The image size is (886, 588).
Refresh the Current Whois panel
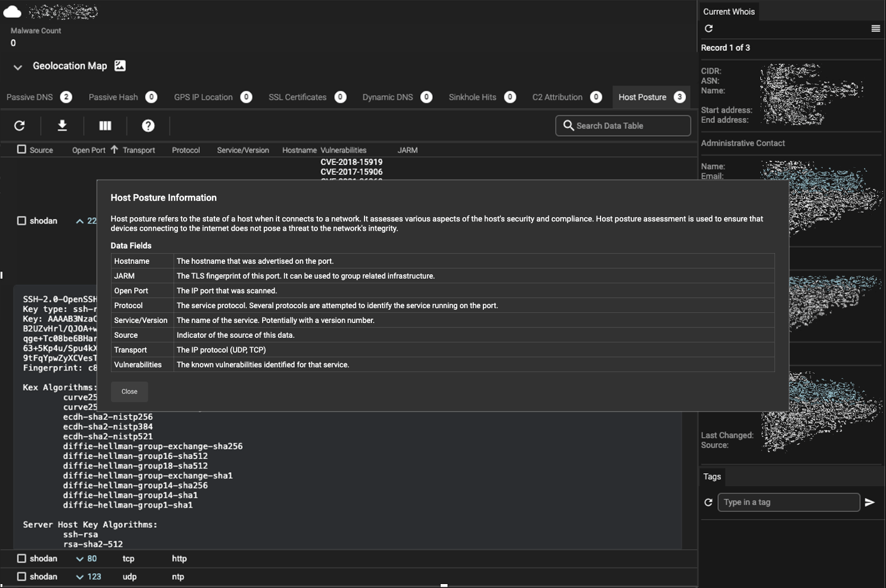coord(709,28)
